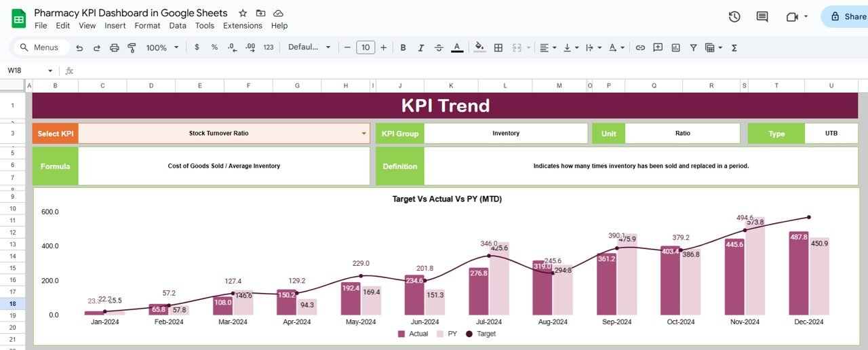Image resolution: width=868 pixels, height=350 pixels.
Task: Click the font size input field
Action: pyautogui.click(x=366, y=47)
